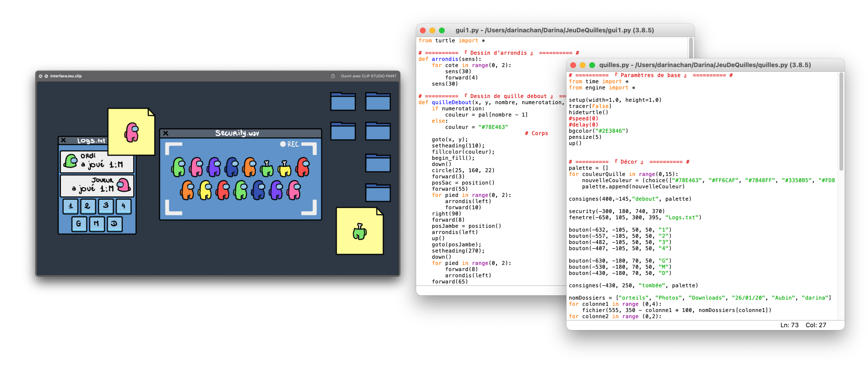Click 'from engine import *' in quilles.py

click(x=602, y=88)
